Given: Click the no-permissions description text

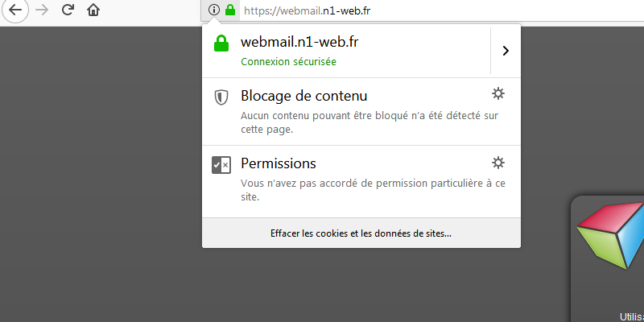Looking at the screenshot, I should point(373,190).
